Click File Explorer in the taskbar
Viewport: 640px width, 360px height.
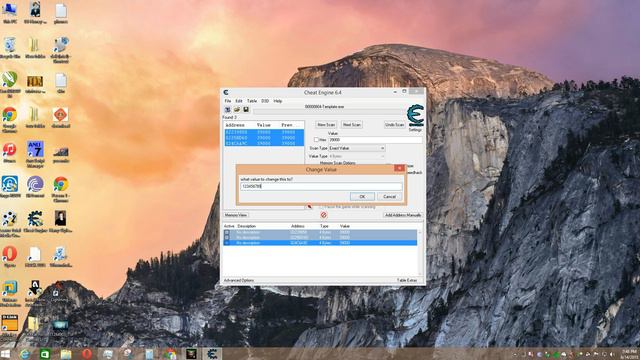point(66,354)
